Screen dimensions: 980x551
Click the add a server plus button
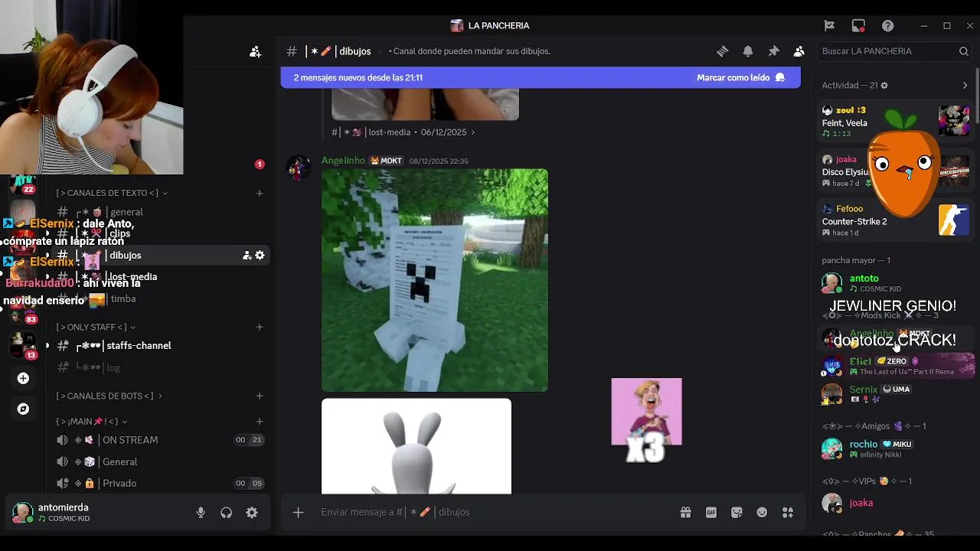pyautogui.click(x=23, y=378)
